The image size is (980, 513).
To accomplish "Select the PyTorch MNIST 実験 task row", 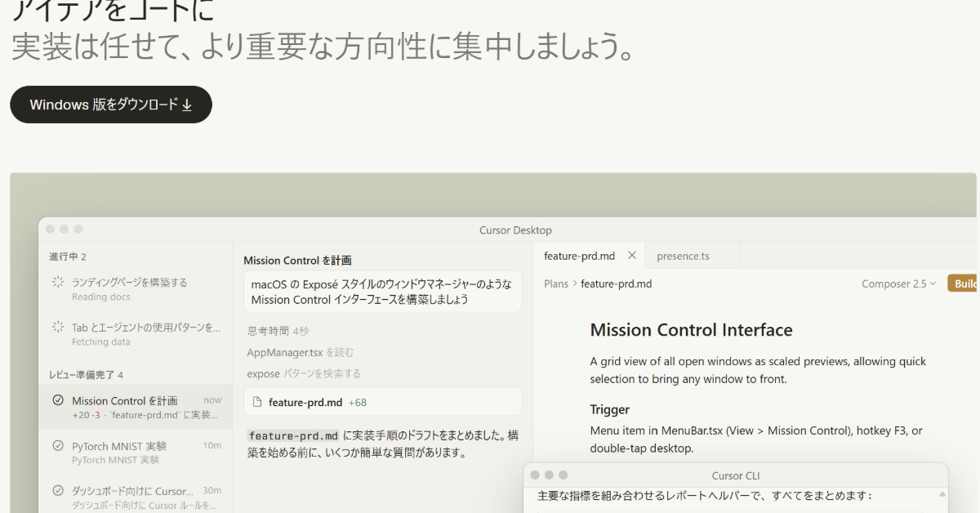I will pyautogui.click(x=136, y=453).
